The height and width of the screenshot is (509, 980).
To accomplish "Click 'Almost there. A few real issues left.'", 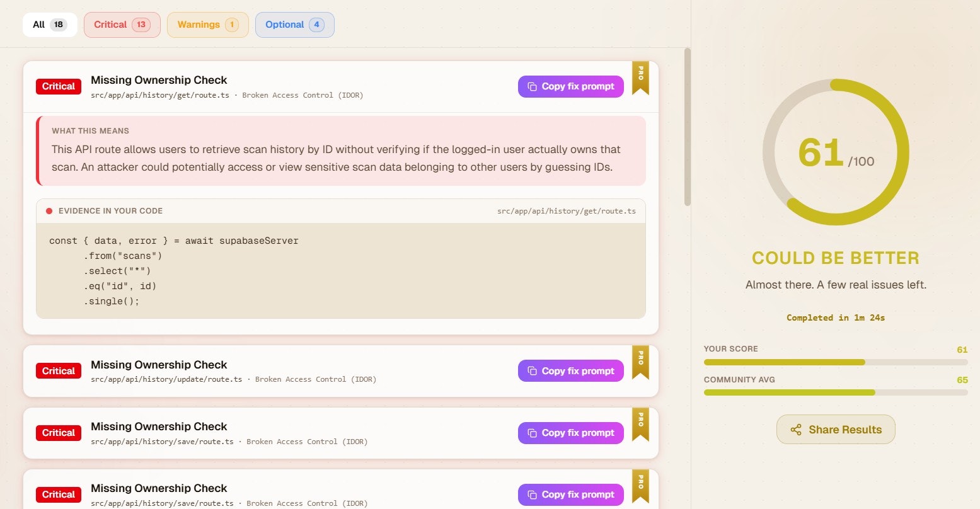I will coord(836,285).
